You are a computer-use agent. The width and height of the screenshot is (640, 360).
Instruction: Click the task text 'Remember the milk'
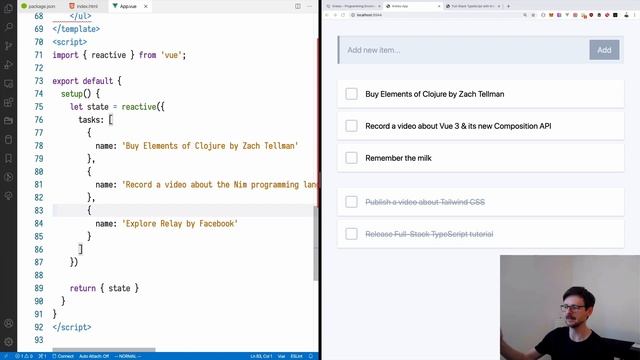coord(398,158)
